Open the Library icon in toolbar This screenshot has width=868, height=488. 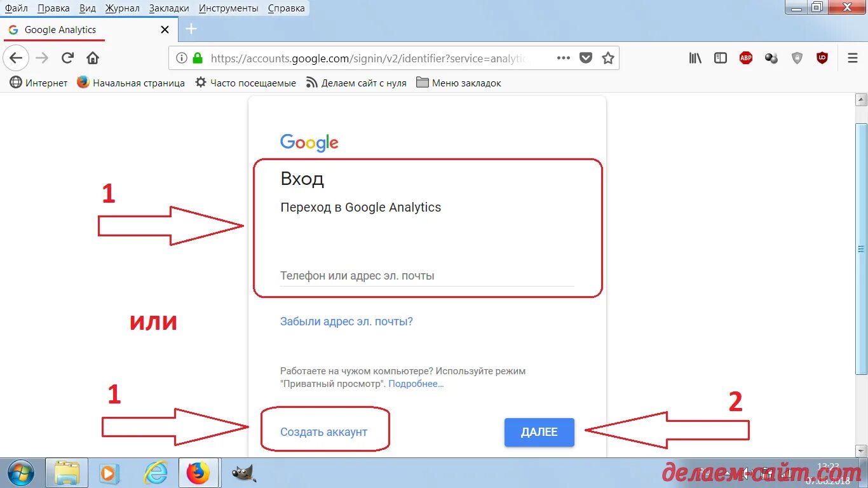point(695,58)
